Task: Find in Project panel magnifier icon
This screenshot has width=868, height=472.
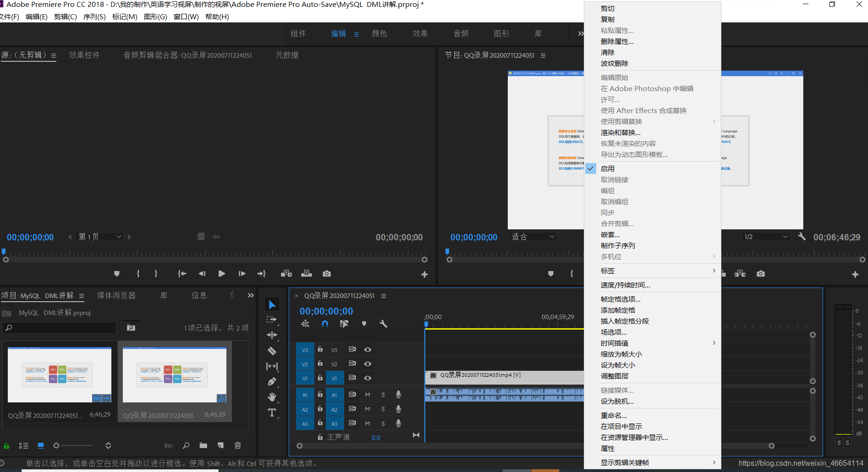Action: (x=186, y=445)
